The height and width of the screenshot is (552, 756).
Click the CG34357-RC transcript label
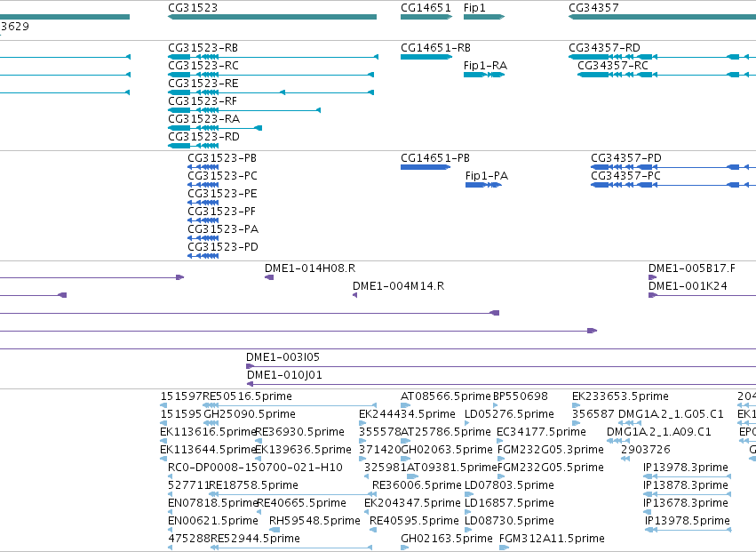point(613,66)
